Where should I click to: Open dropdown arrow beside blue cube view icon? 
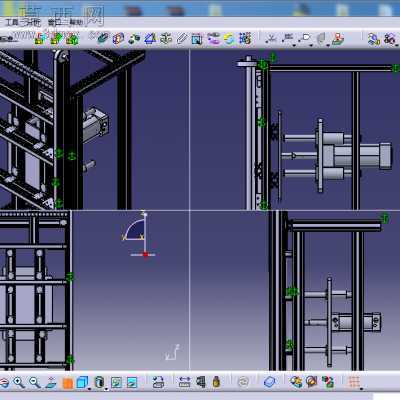89,389
